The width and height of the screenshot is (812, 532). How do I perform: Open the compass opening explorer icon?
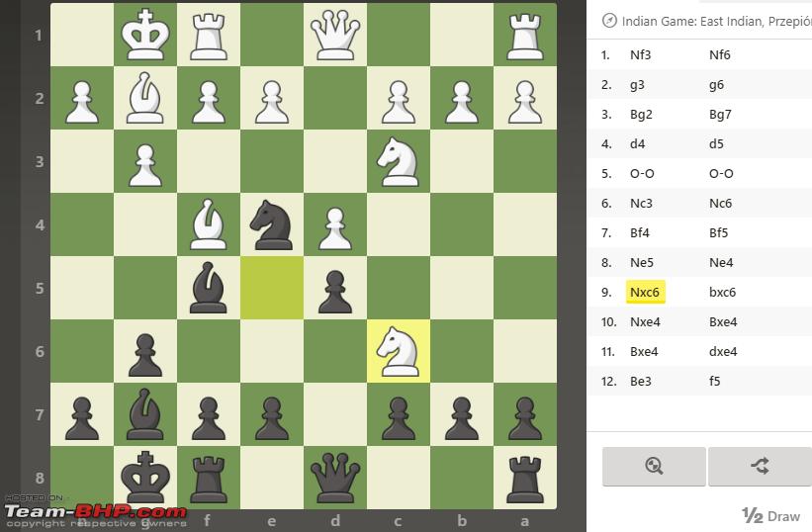point(609,21)
